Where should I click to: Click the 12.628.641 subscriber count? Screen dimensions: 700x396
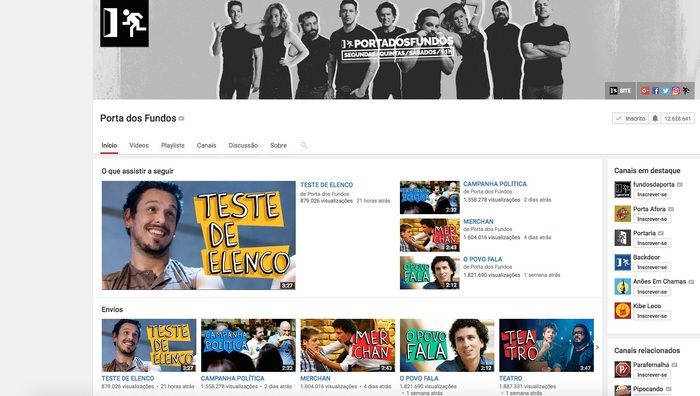pyautogui.click(x=677, y=118)
